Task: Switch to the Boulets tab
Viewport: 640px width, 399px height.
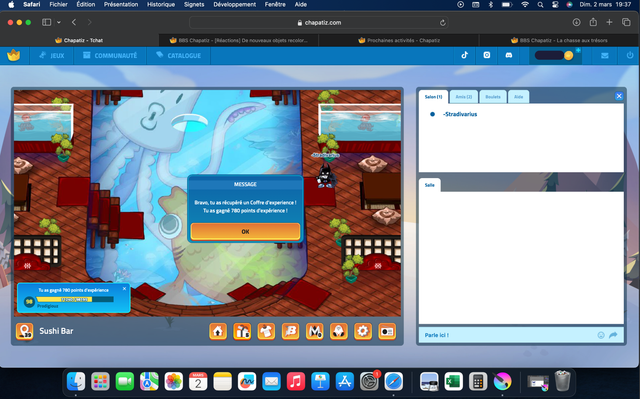Action: tap(493, 97)
